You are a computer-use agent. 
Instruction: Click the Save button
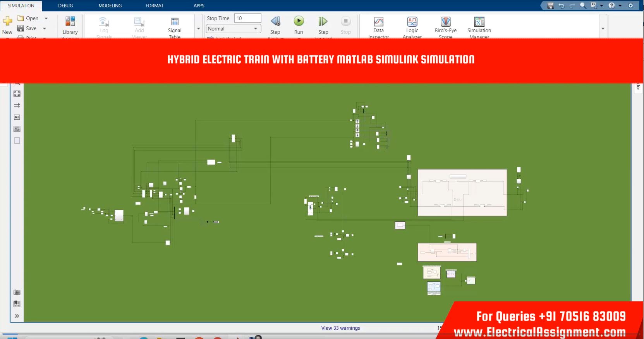[27, 28]
